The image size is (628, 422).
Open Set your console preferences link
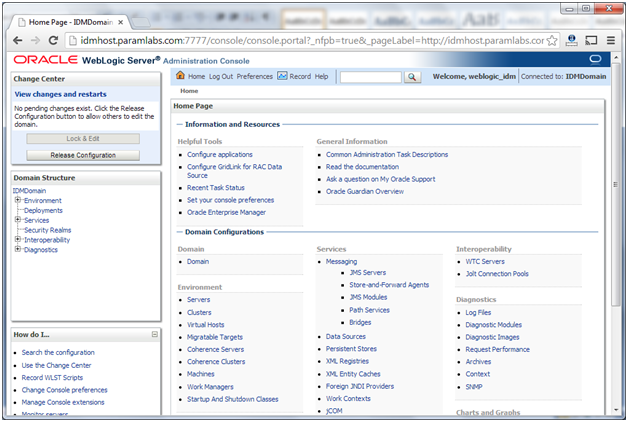pos(230,200)
